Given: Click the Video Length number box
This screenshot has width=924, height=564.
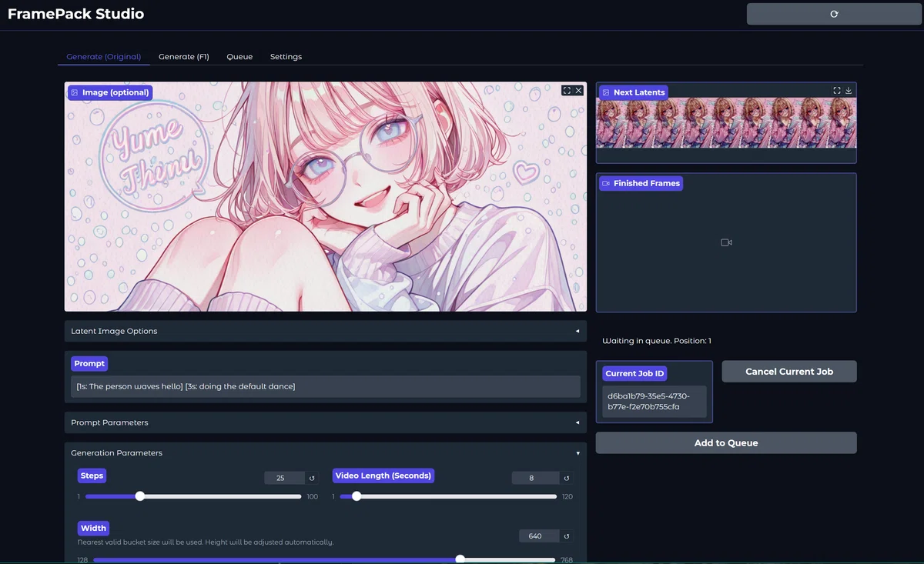Looking at the screenshot, I should [535, 478].
